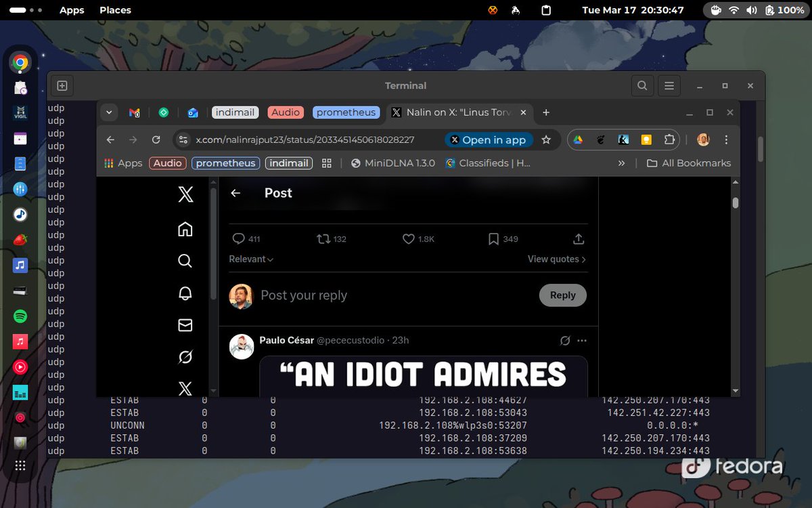
Task: Open the Chrome profile avatar
Action: click(x=703, y=140)
